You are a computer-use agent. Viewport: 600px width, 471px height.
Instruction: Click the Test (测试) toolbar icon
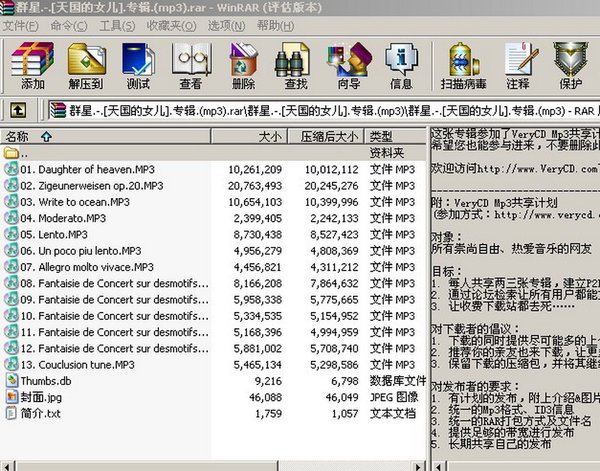138,59
